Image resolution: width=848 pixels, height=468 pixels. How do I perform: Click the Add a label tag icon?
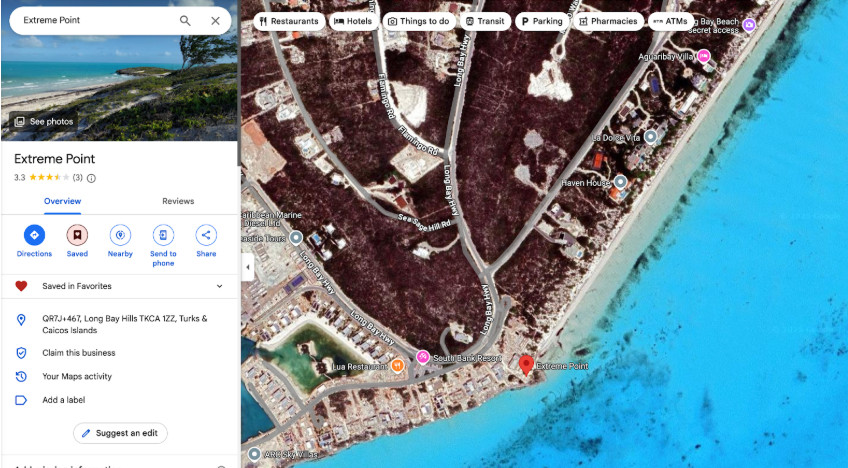21,400
